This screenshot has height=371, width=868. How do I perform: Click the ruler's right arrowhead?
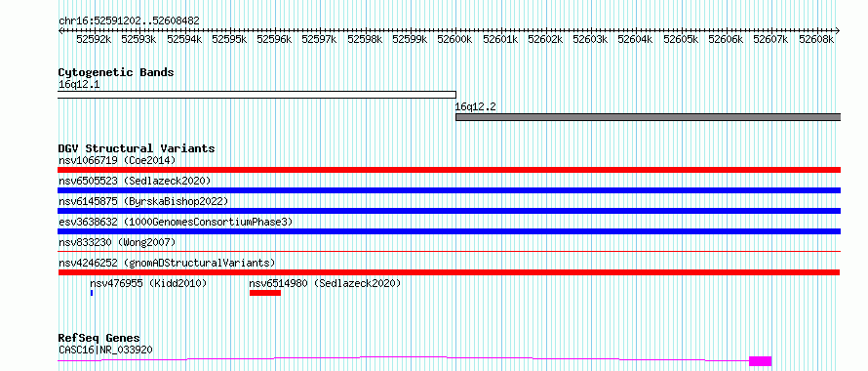coord(837,30)
